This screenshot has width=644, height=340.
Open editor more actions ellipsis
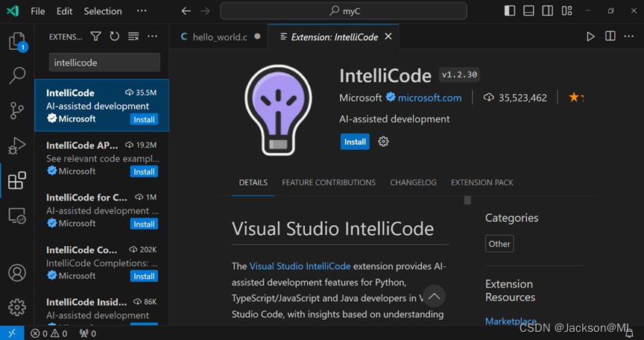coord(629,37)
